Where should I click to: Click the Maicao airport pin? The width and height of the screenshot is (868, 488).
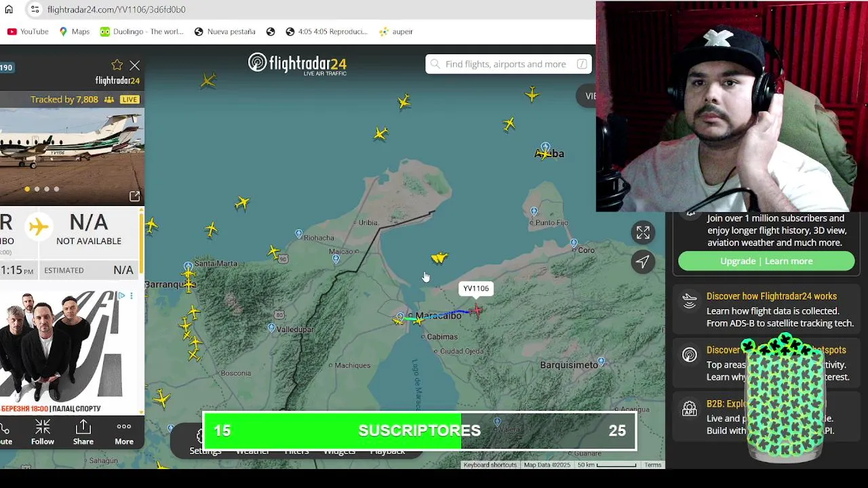(336, 259)
